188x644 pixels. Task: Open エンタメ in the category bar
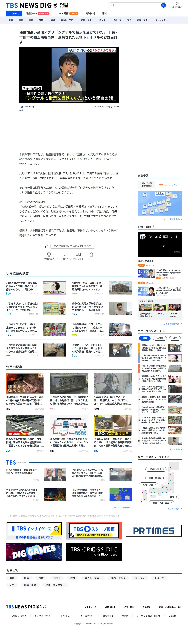click(x=103, y=20)
